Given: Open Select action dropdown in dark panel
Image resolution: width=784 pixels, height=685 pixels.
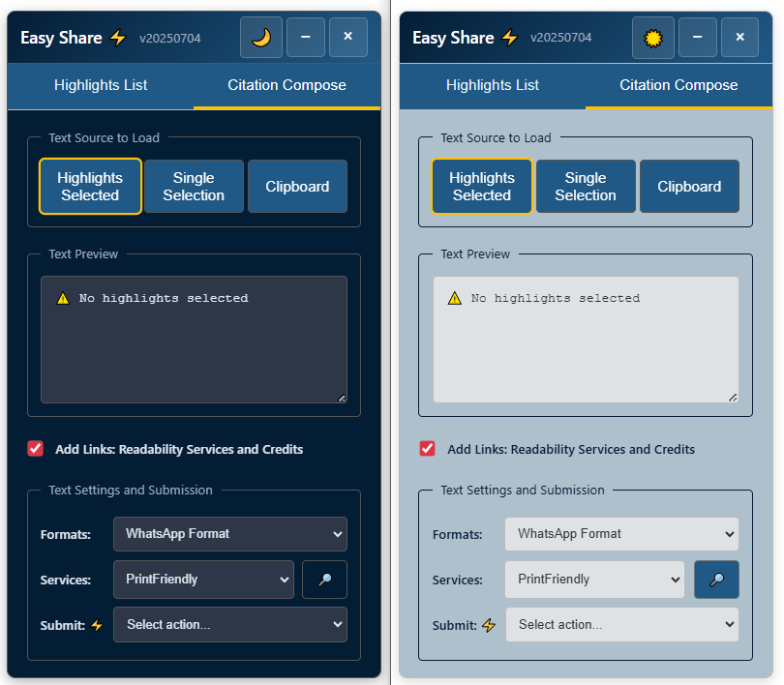Looking at the screenshot, I should point(230,625).
